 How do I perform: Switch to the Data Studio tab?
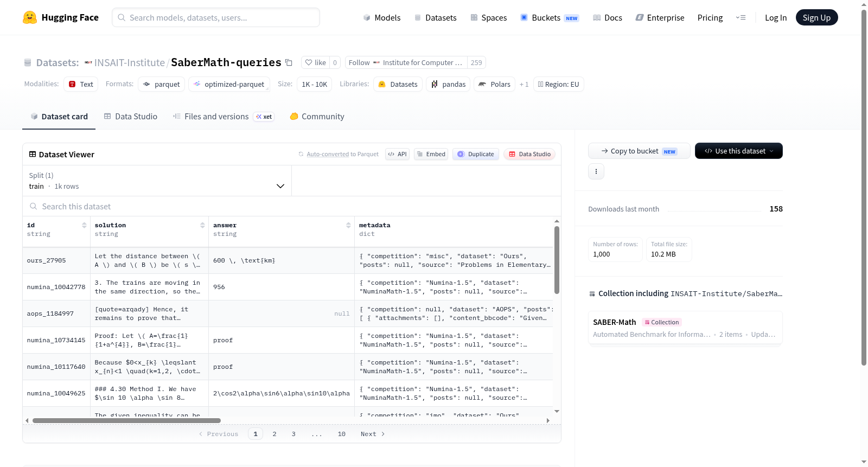131,116
